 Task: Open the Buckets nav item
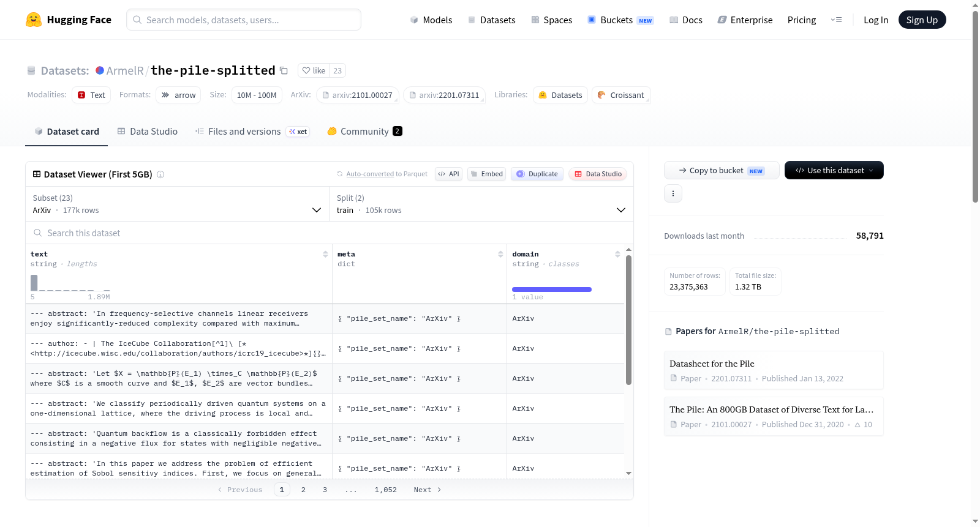tap(620, 20)
